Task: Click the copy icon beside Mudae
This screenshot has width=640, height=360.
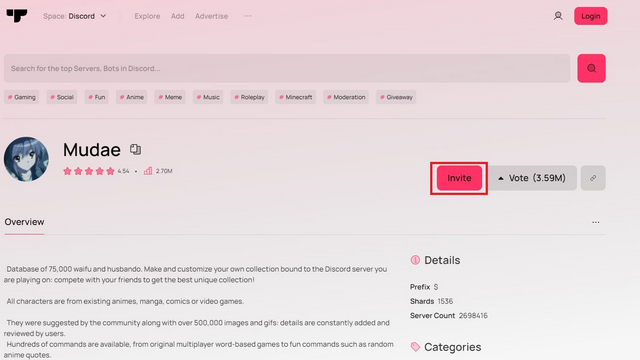Action: [x=136, y=149]
